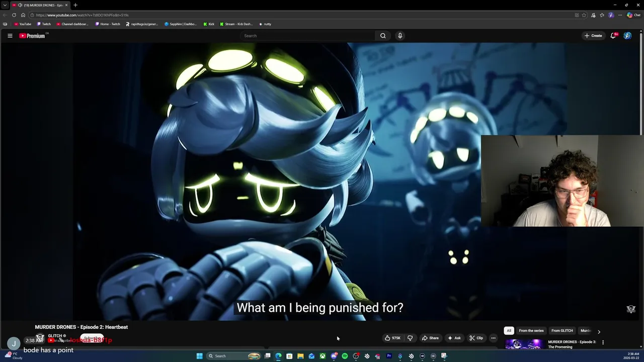
Task: Open Microsoft Edge from taskbar
Action: [278, 356]
